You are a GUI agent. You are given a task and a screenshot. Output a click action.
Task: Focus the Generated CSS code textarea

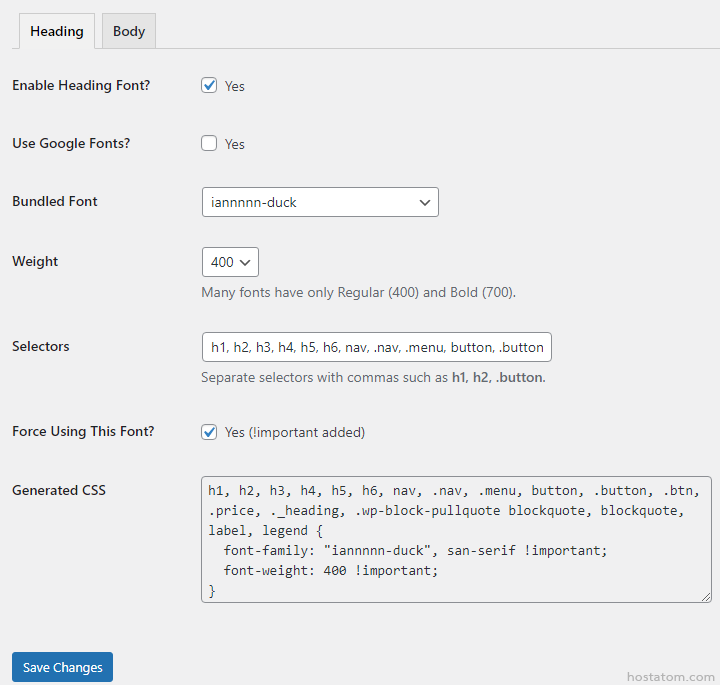click(456, 540)
